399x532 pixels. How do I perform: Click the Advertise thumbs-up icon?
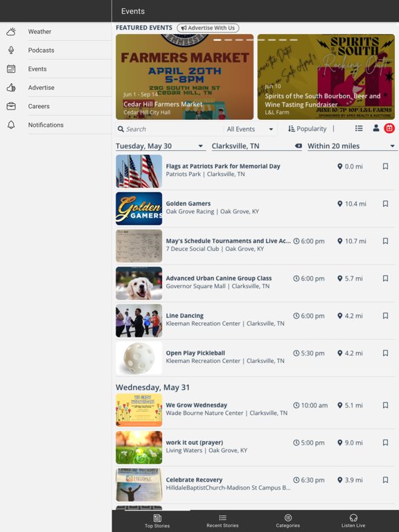11,87
